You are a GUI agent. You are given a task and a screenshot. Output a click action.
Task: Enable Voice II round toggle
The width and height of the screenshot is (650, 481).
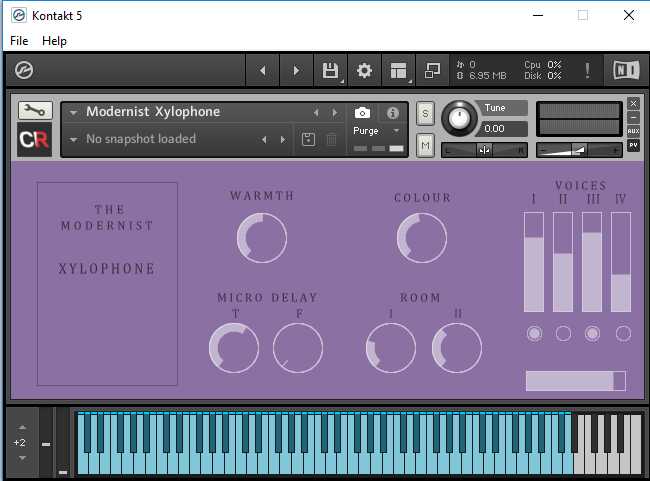[x=563, y=333]
